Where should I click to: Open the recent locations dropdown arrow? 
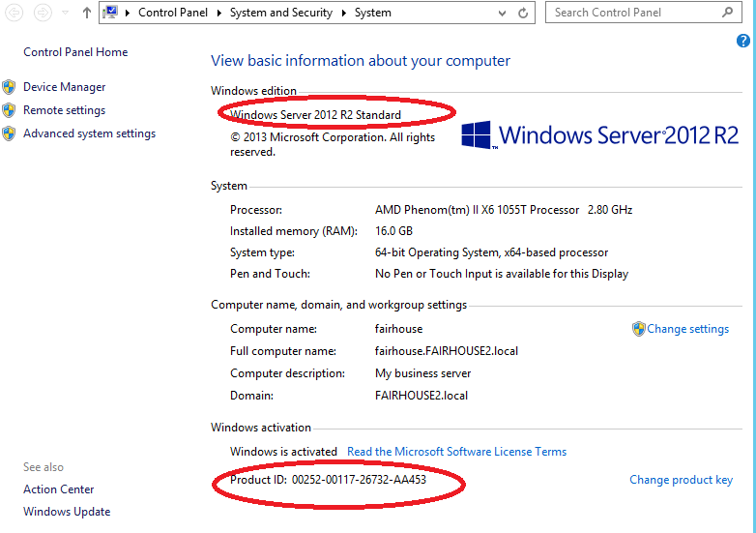[x=66, y=14]
